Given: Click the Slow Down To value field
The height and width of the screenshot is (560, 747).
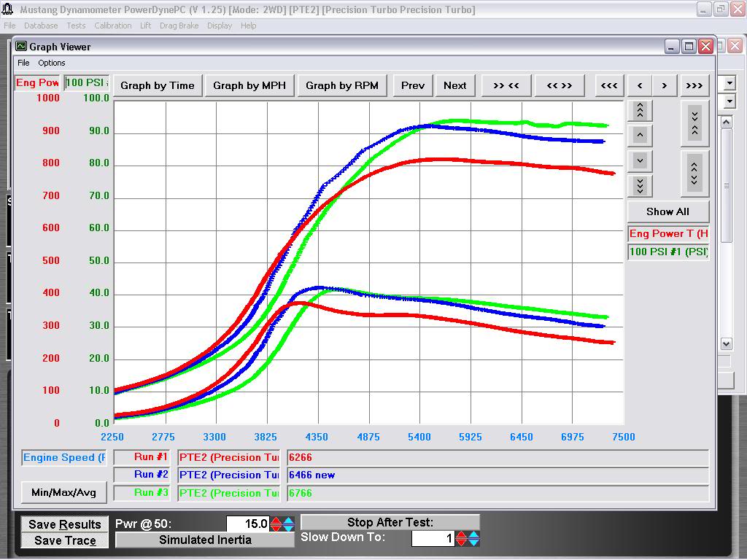Looking at the screenshot, I should tap(433, 539).
